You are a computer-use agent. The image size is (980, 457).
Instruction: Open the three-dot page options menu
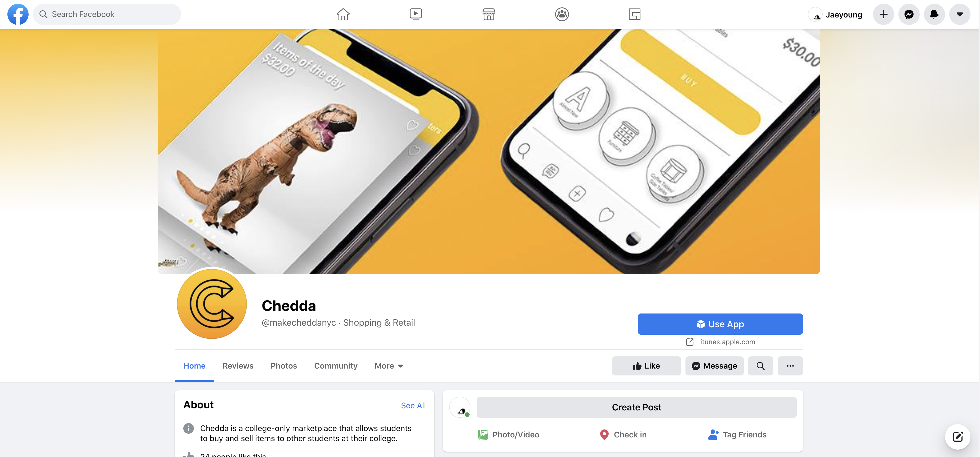(x=790, y=366)
